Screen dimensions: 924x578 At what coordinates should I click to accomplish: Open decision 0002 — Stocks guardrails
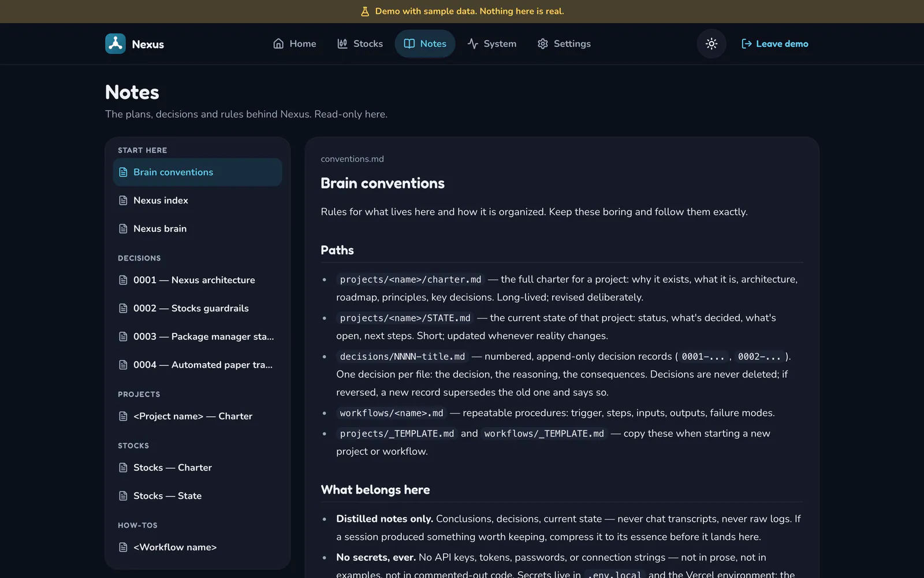click(x=198, y=309)
